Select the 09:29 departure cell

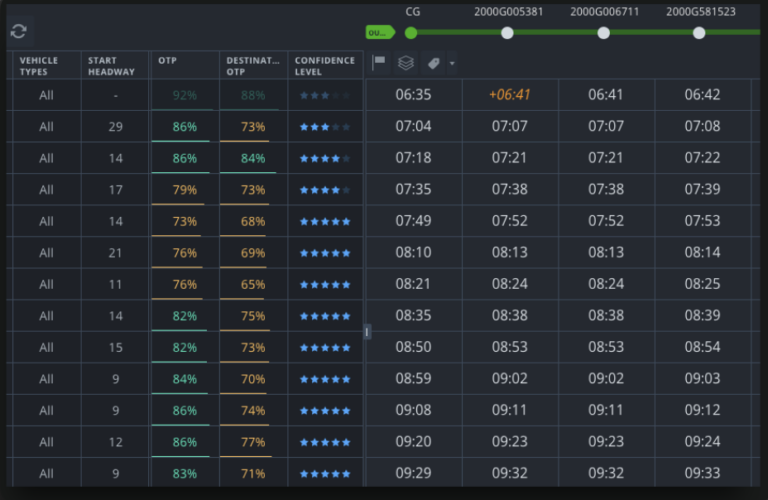point(413,473)
